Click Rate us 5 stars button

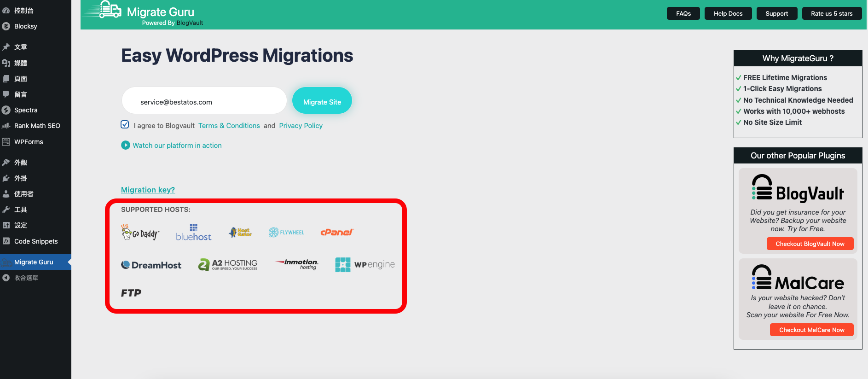(832, 13)
